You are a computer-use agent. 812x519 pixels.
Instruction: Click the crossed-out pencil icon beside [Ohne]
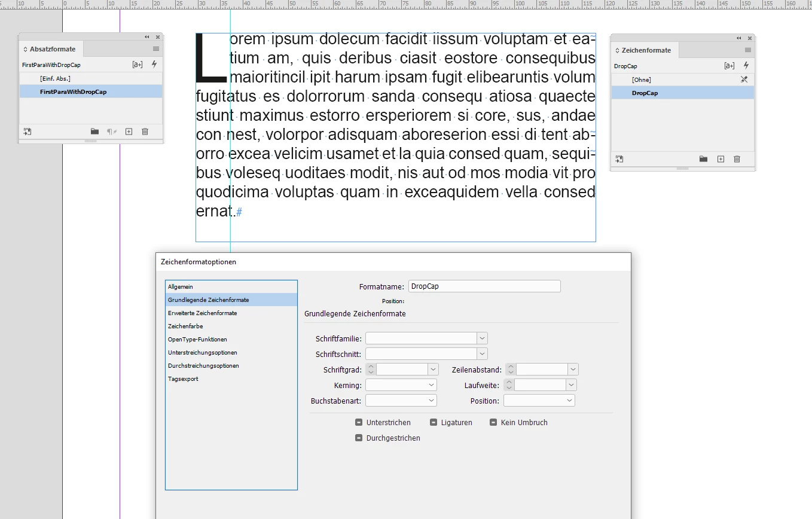744,80
